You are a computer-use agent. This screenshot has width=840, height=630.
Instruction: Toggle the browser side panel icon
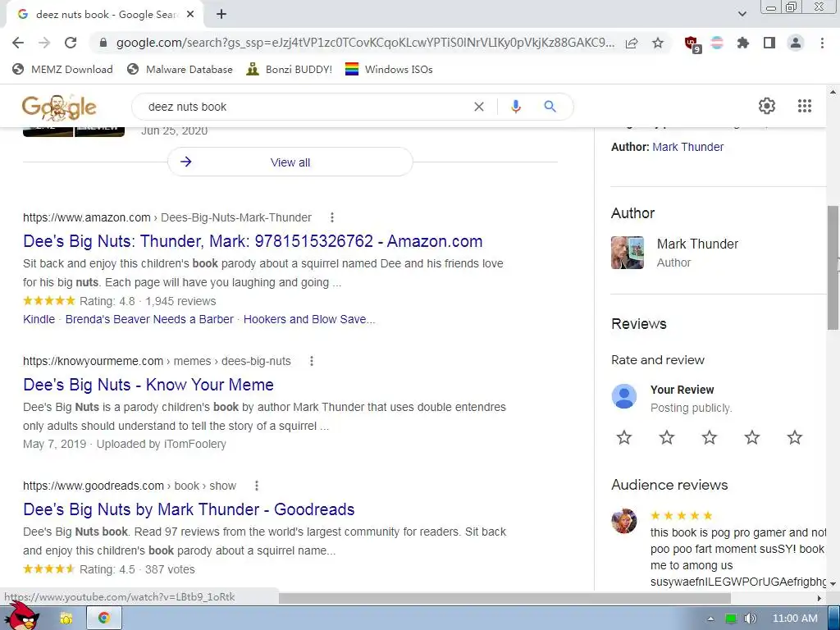(769, 43)
